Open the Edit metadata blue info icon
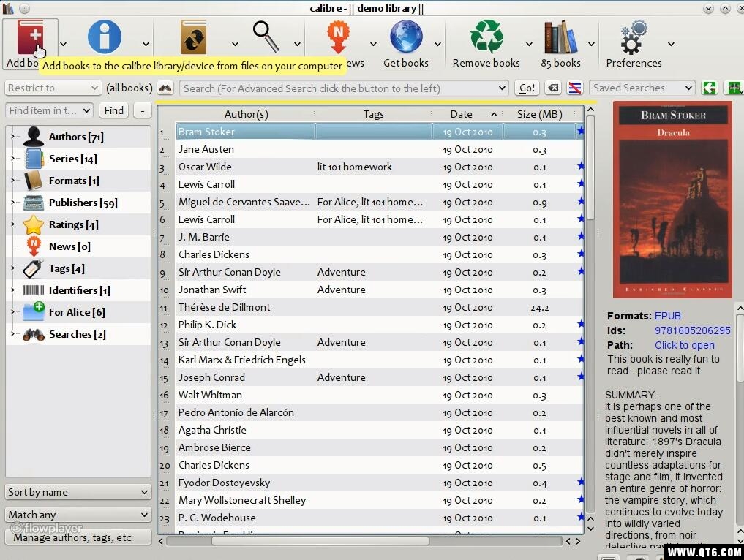Viewport: 744px width, 560px height. [105, 37]
